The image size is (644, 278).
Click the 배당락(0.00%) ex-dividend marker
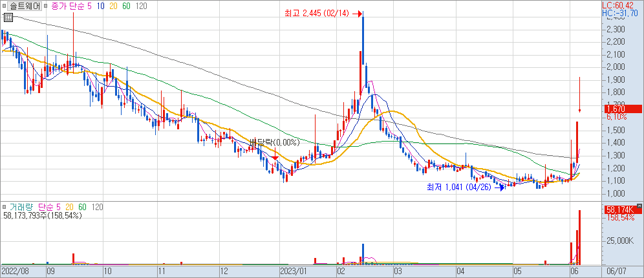coord(275,143)
